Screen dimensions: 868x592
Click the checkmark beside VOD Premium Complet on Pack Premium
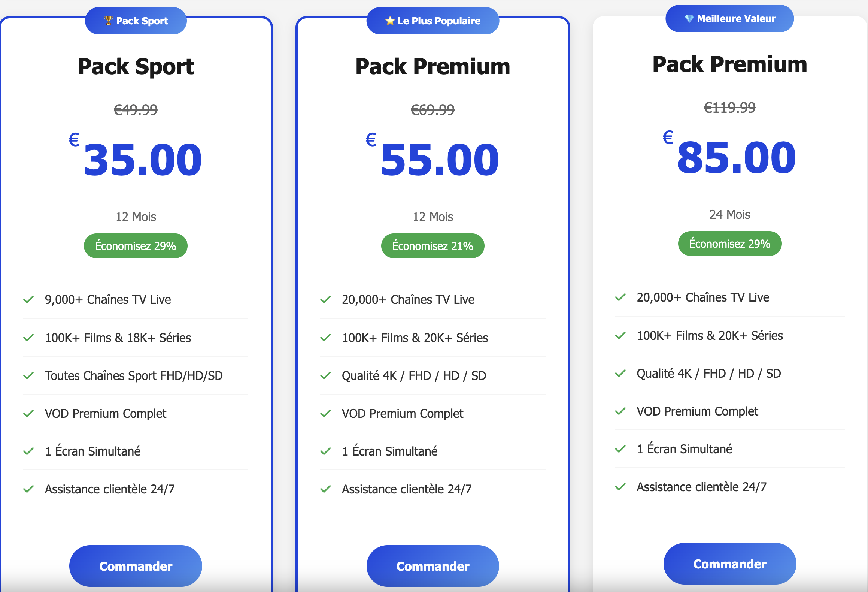(325, 413)
